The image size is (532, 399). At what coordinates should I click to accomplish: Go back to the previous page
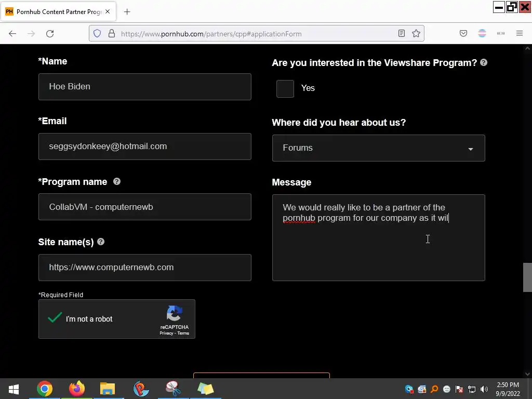12,34
